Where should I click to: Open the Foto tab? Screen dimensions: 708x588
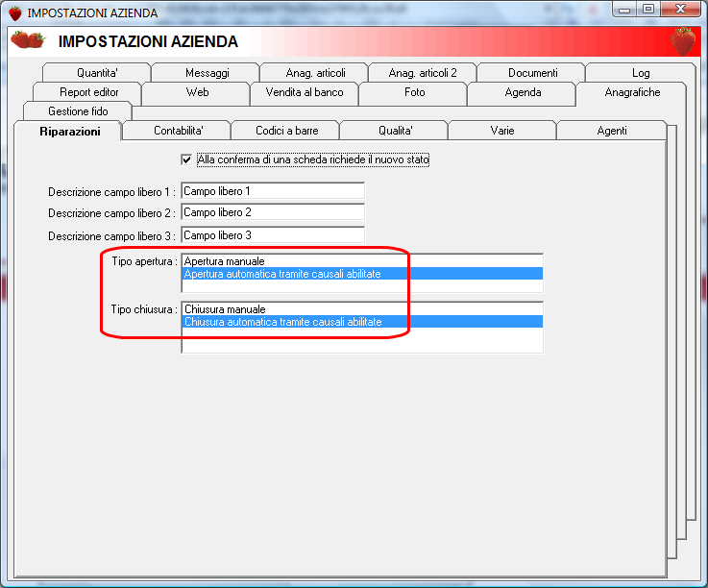[414, 92]
